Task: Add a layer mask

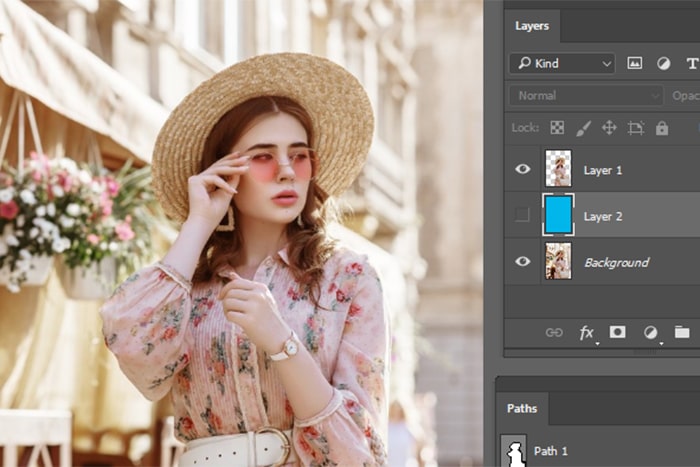Action: (x=618, y=332)
